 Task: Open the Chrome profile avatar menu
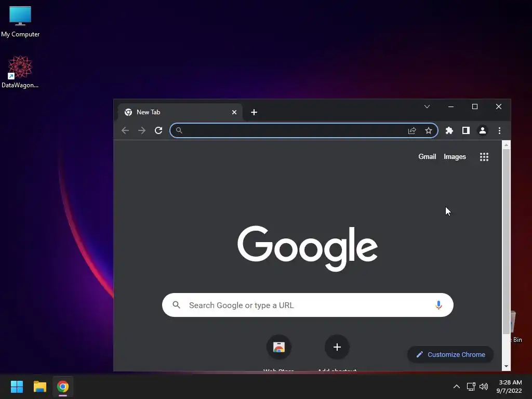[x=483, y=130]
